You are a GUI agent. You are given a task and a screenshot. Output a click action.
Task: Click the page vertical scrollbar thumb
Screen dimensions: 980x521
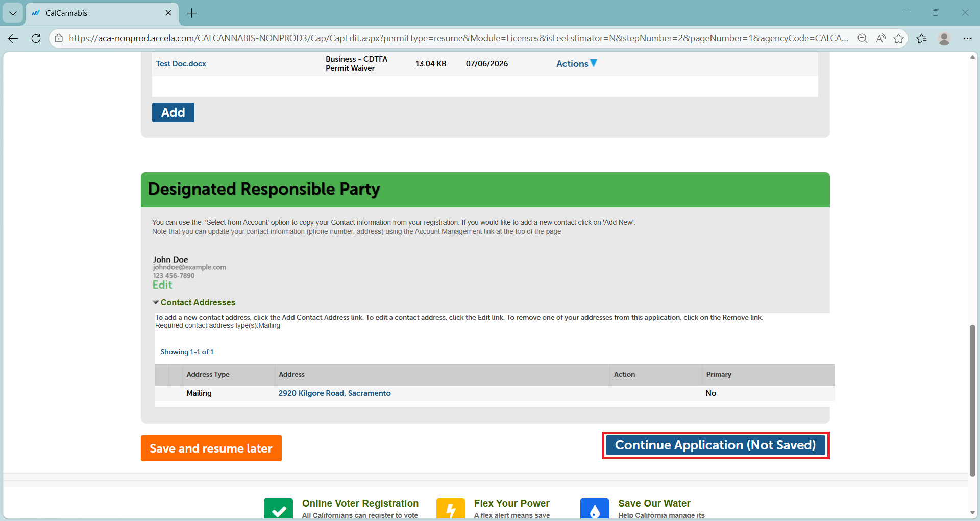point(972,400)
